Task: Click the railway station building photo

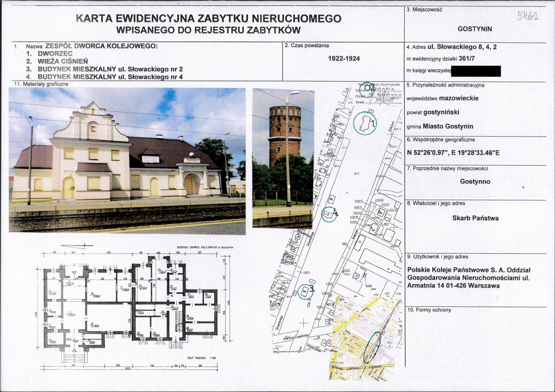Action: [127, 161]
